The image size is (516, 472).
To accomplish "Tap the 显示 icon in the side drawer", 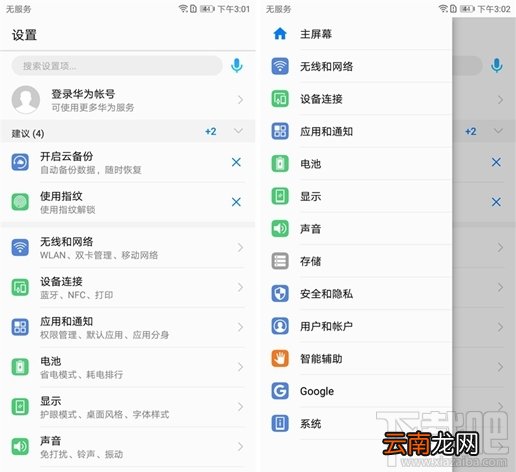I will [x=280, y=196].
